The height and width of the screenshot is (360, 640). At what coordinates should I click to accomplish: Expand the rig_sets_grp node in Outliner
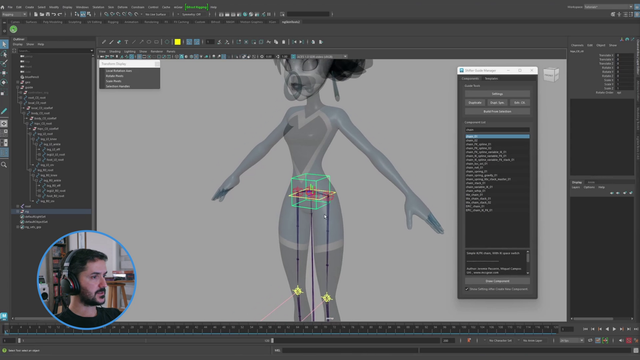tap(18, 227)
